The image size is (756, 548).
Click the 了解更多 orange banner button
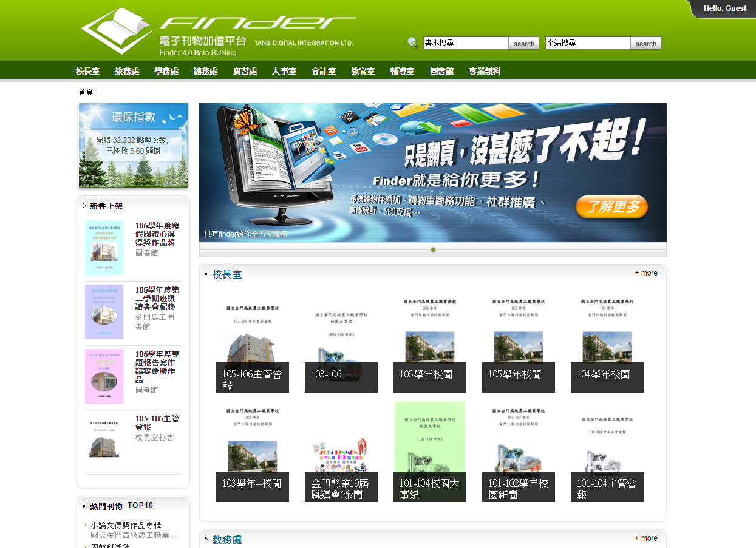[x=611, y=207]
